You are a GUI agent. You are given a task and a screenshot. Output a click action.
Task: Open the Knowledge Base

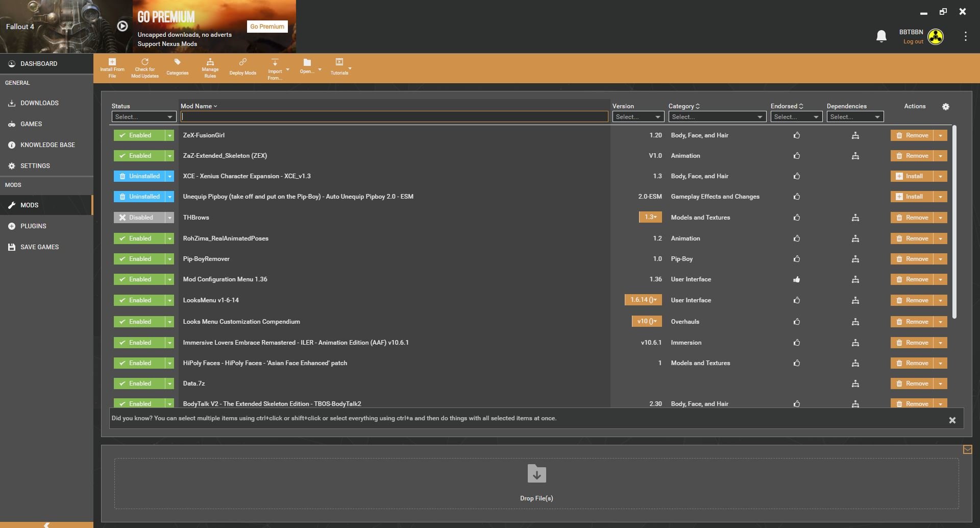click(x=46, y=145)
